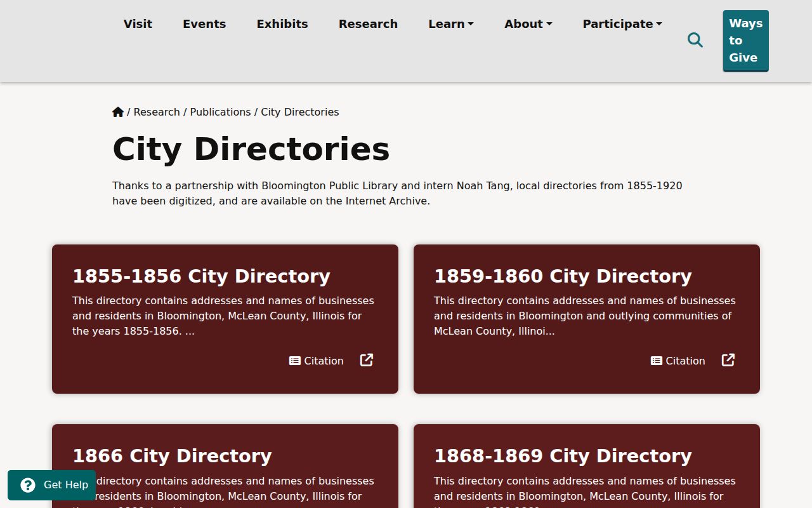Navigate to the Research menu item

[x=368, y=24]
